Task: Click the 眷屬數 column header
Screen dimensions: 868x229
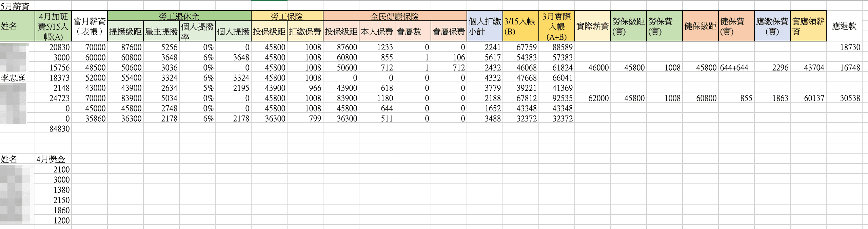Action: 413,31
